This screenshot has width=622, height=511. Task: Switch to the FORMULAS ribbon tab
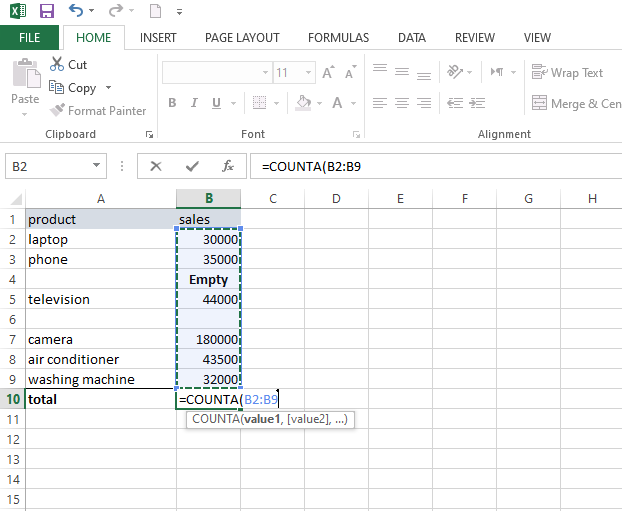[x=338, y=38]
